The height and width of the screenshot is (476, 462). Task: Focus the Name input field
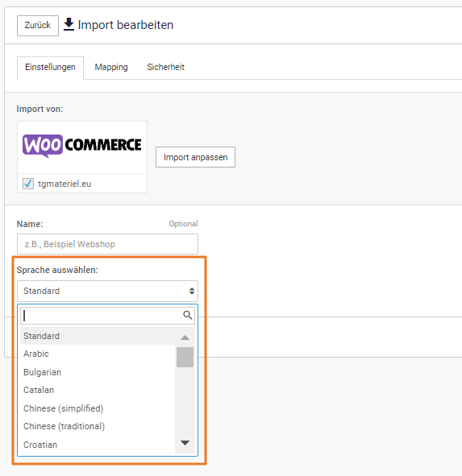[107, 244]
